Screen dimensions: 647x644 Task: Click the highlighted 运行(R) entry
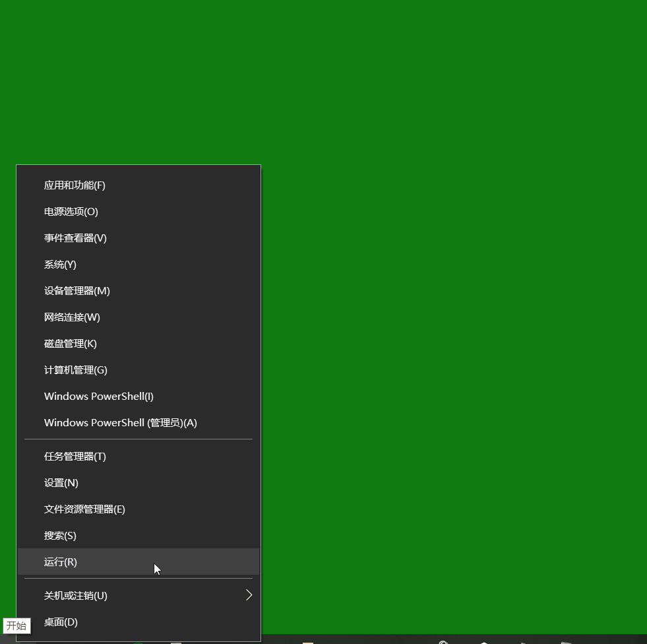click(x=139, y=562)
